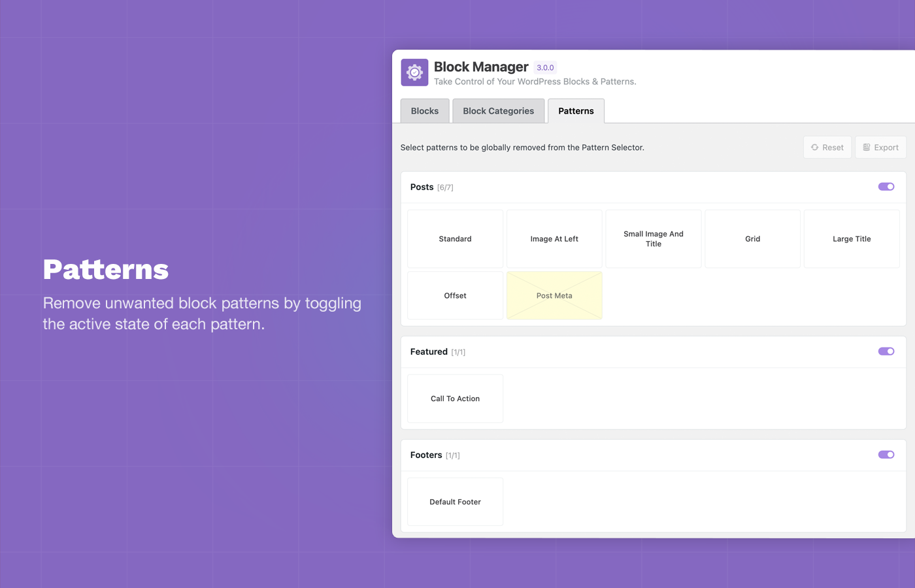
Task: Toggle the Featured category switch
Action: click(x=886, y=351)
